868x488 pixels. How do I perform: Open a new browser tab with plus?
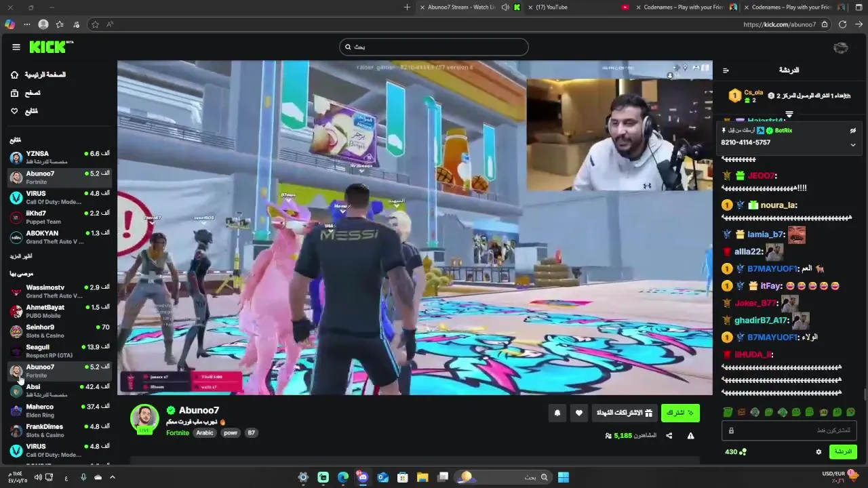[x=407, y=7]
